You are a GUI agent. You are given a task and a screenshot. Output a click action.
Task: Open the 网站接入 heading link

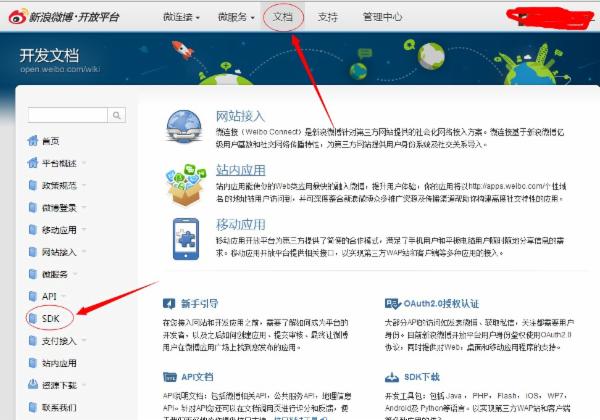240,116
